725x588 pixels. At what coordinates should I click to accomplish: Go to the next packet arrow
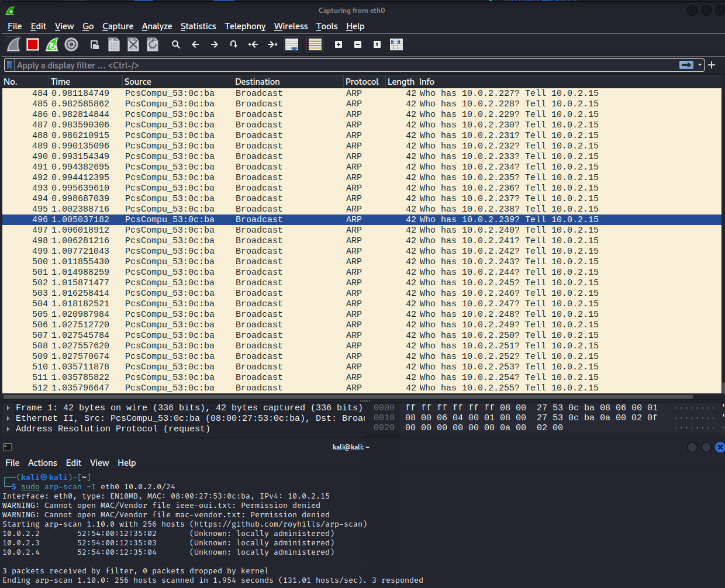point(215,44)
